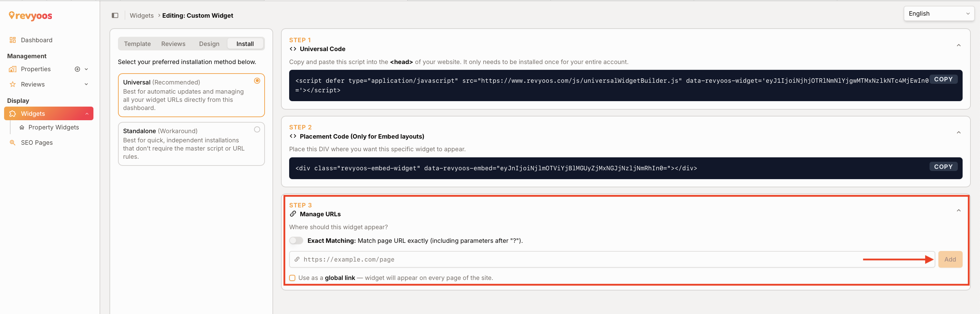The height and width of the screenshot is (314, 980).
Task: Select the Universal installation radio
Action: [257, 81]
